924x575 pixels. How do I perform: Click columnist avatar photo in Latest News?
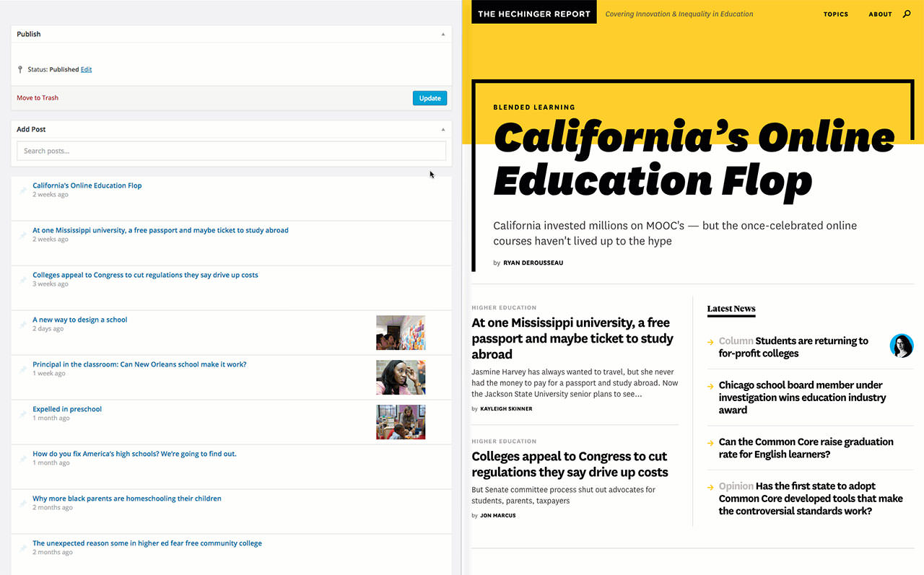pyautogui.click(x=902, y=346)
